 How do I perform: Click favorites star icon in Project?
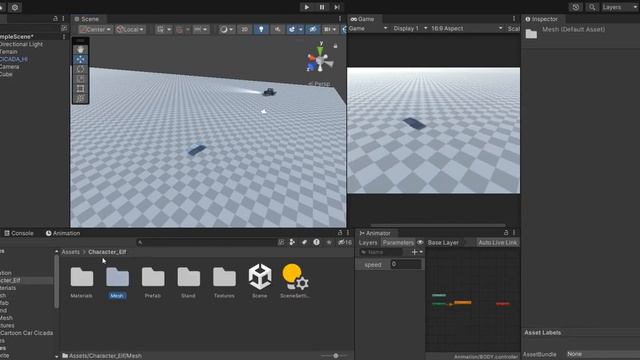click(x=329, y=242)
